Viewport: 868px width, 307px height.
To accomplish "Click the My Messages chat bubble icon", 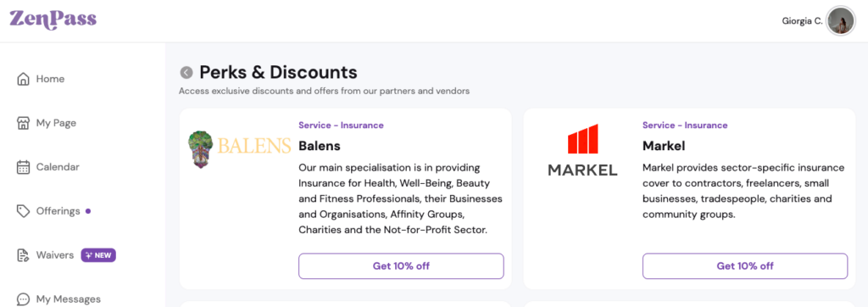I will pos(23,299).
